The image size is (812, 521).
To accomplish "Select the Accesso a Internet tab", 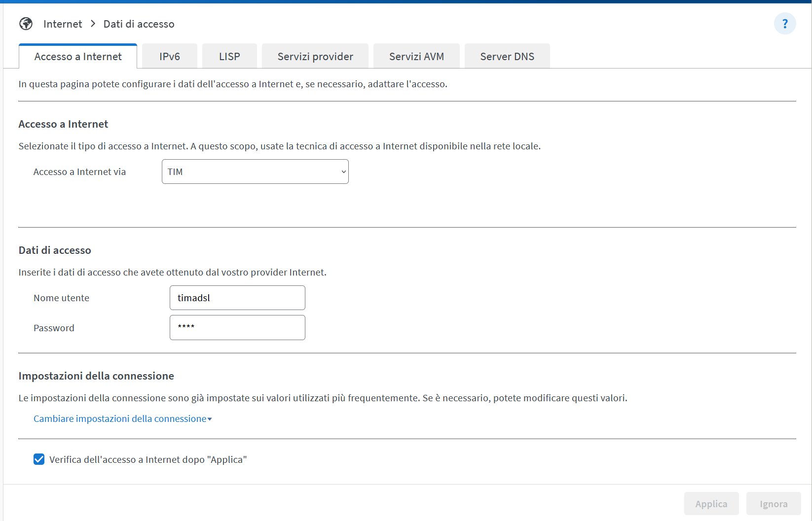I will 78,57.
